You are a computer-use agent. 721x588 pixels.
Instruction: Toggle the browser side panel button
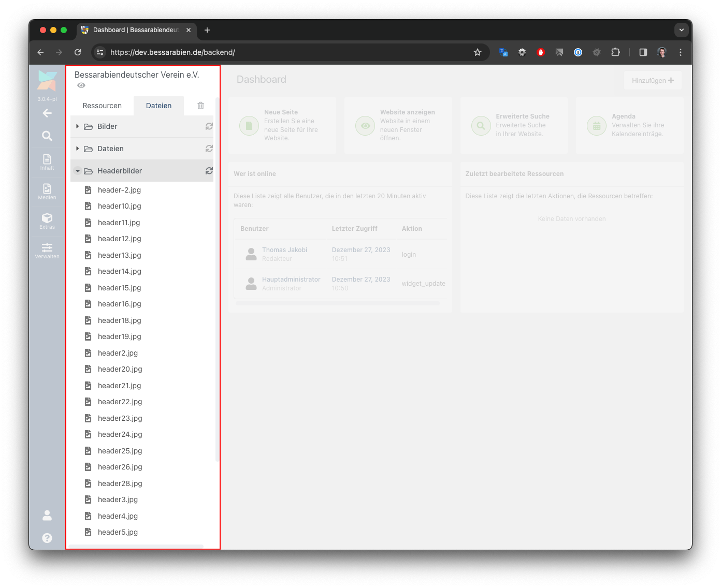point(643,52)
